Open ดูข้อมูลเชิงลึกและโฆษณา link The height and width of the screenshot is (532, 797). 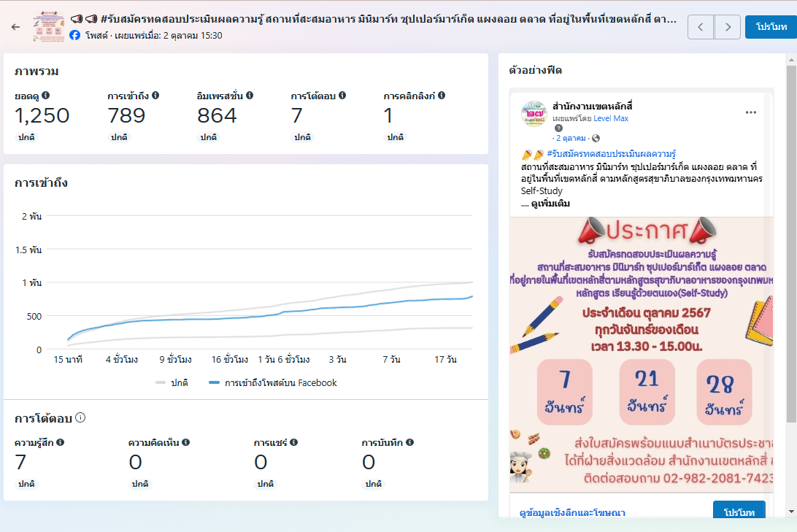click(x=572, y=513)
